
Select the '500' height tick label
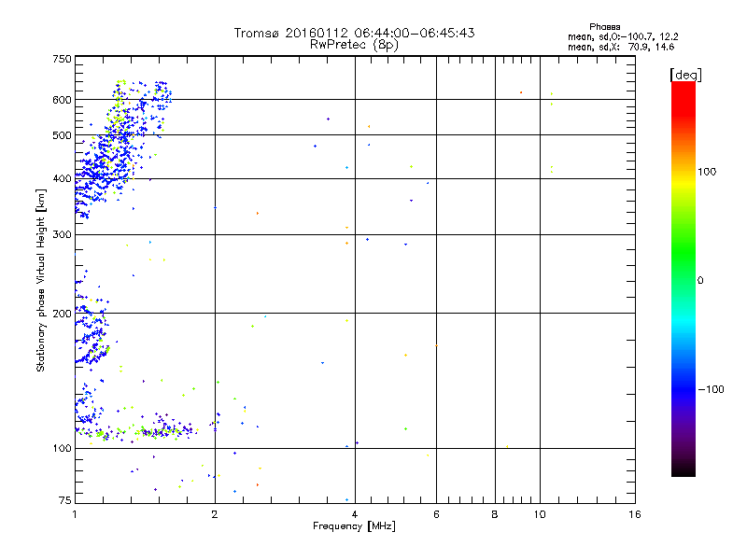(x=62, y=135)
